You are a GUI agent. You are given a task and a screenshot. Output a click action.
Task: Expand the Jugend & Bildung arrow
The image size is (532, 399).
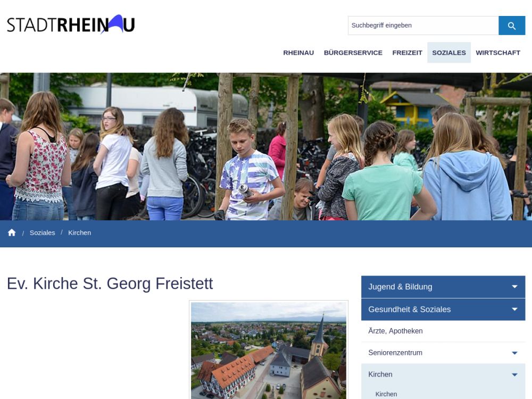(514, 287)
